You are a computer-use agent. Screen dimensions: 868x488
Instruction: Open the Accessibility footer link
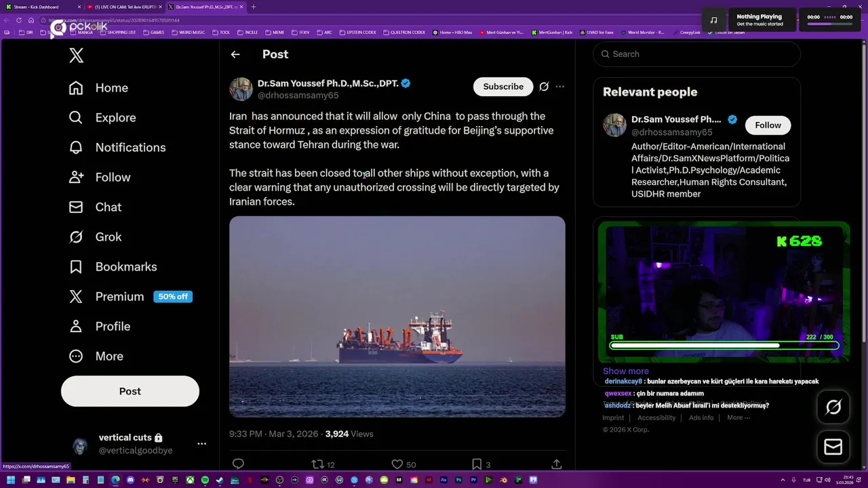click(656, 418)
